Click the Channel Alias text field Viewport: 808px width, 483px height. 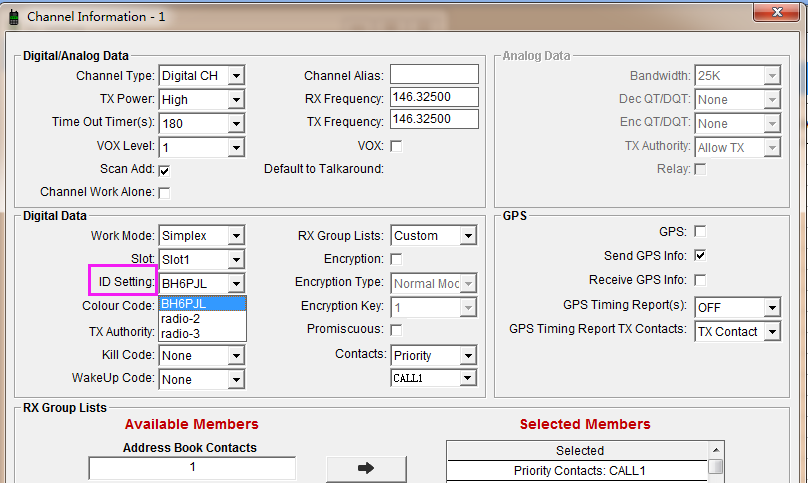coord(434,75)
